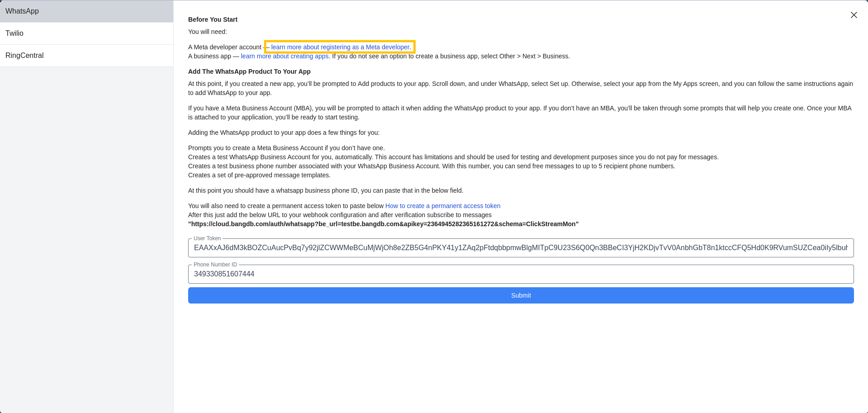Click the line "Creates a set of pre-approved message templates."
This screenshot has height=413, width=868.
259,175
